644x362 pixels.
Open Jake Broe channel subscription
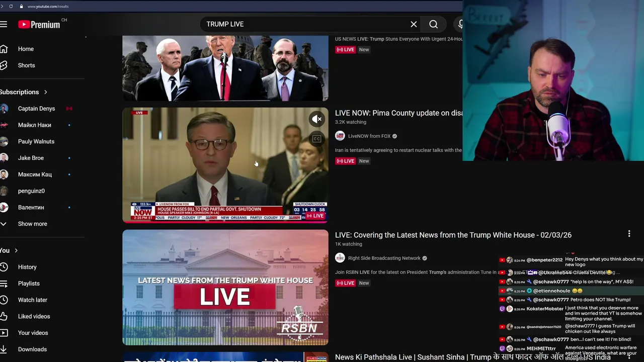[31, 158]
